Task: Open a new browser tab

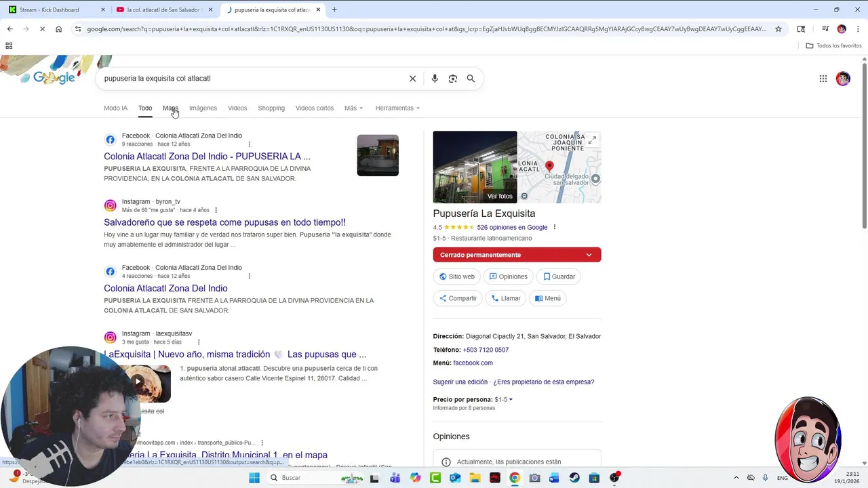Action: pos(334,9)
